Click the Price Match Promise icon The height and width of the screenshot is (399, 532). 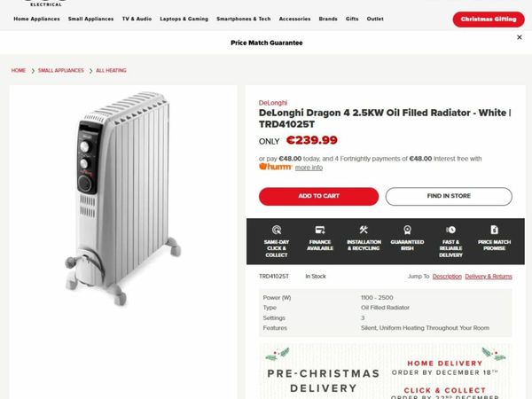click(x=495, y=230)
